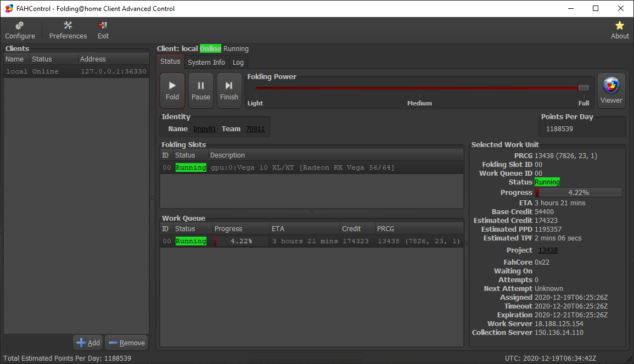Start folding with the Fold button
This screenshot has height=364, width=634.
click(172, 91)
